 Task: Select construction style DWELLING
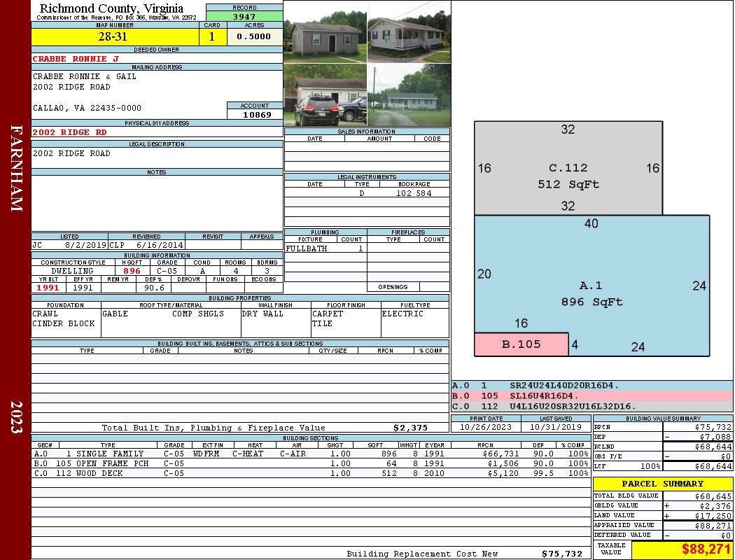[73, 271]
